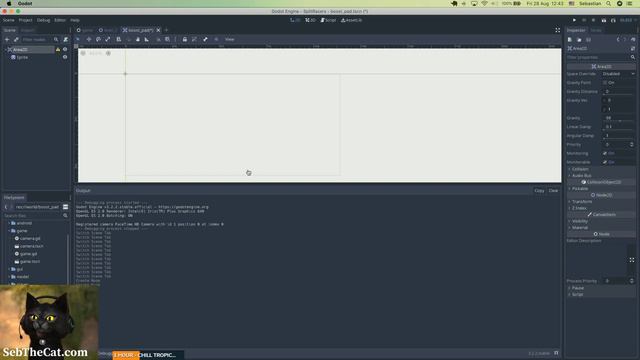Click the Filter properties field
The width and height of the screenshot is (640, 360).
601,57
